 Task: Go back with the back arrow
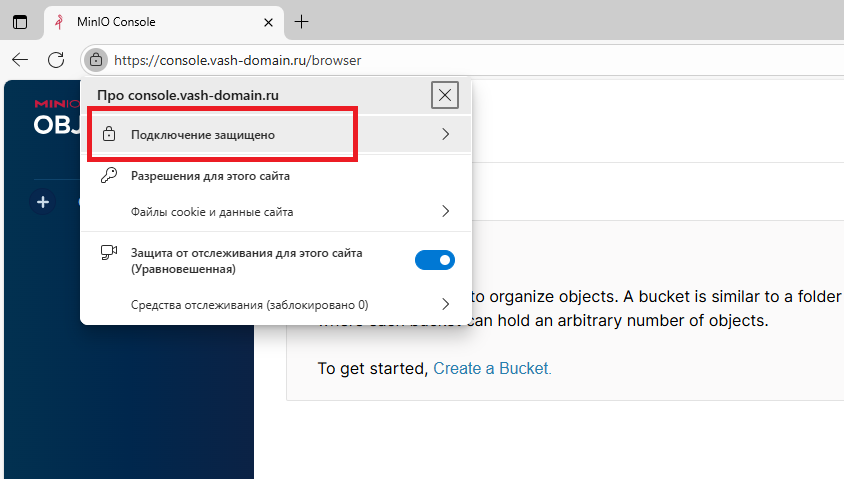point(20,60)
